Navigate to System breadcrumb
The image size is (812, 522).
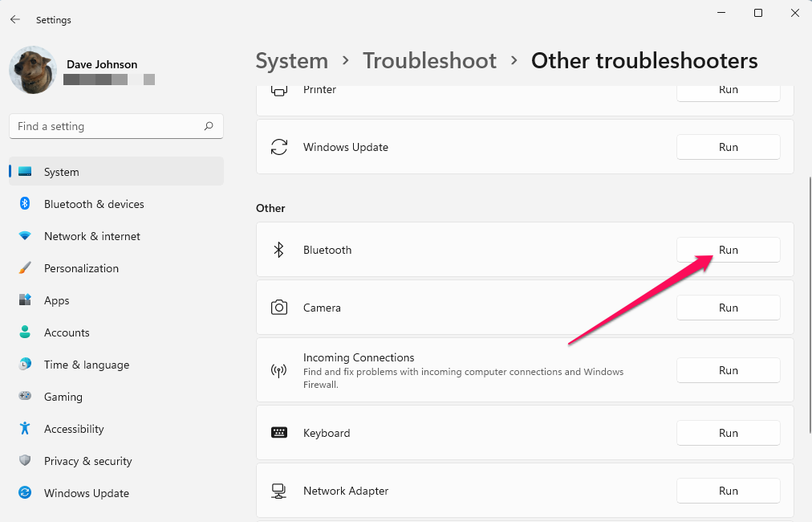[x=291, y=61]
